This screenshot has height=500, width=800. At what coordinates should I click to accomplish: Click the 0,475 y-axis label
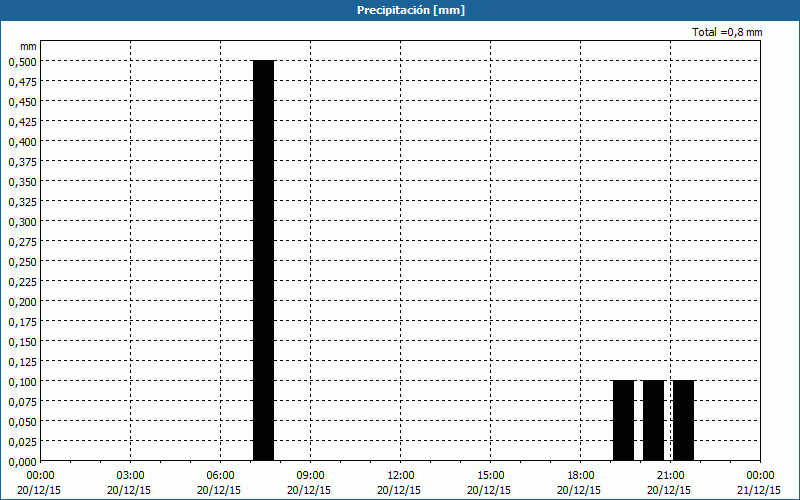click(x=22, y=82)
